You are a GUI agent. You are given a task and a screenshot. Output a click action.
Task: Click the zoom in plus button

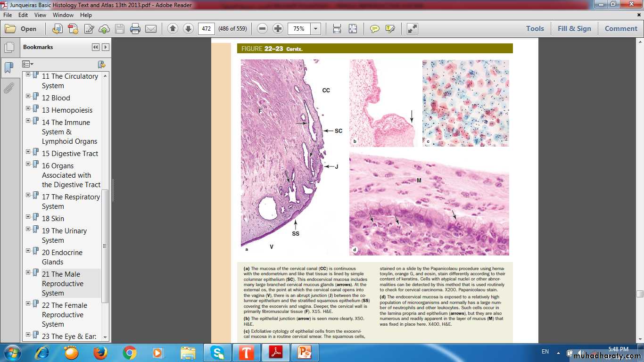tap(278, 29)
